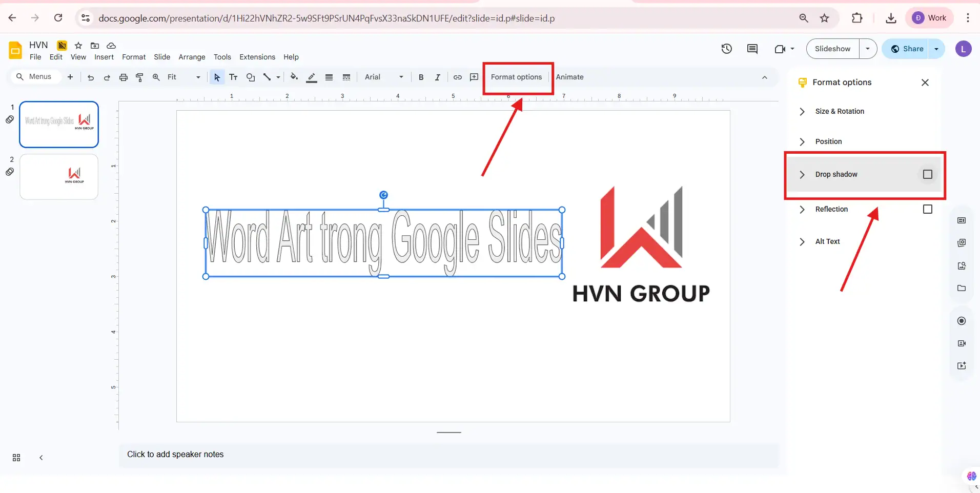Click the print icon
980x493 pixels.
pos(124,77)
